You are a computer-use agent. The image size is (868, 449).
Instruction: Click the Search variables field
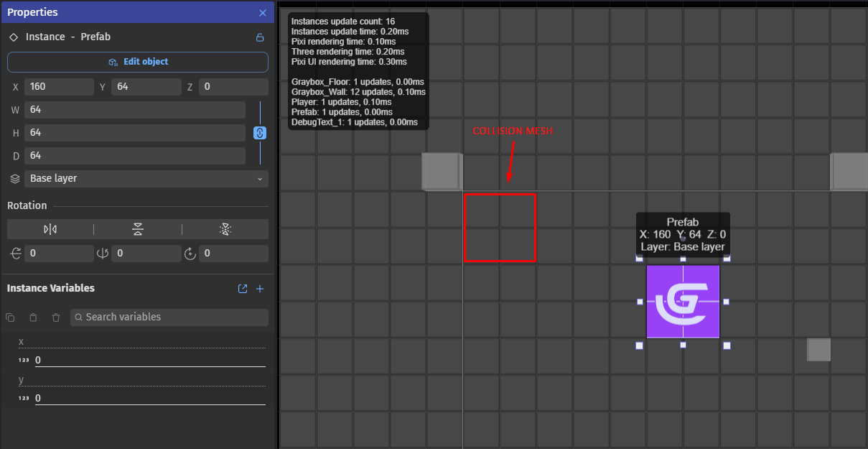pyautogui.click(x=169, y=318)
